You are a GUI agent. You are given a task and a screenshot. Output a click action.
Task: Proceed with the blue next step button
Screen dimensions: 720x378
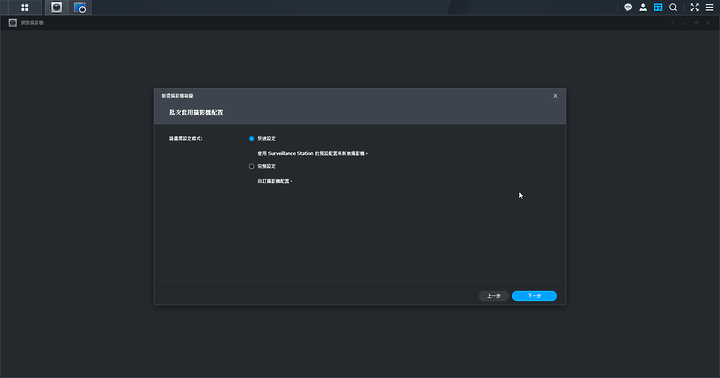(534, 296)
